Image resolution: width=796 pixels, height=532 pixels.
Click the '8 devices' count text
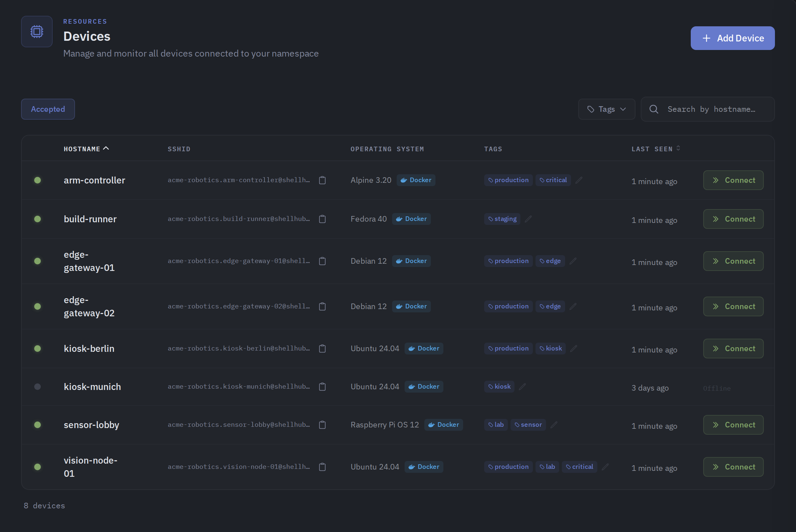[44, 506]
